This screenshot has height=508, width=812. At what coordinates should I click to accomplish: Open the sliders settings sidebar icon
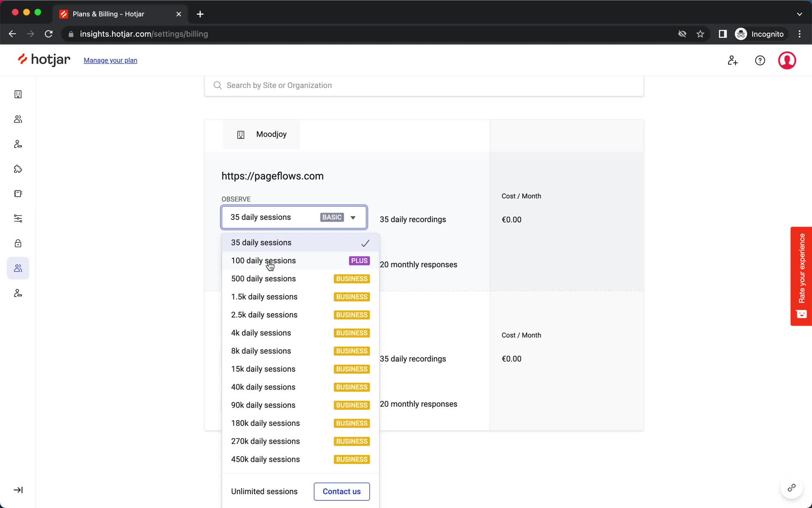tap(18, 218)
